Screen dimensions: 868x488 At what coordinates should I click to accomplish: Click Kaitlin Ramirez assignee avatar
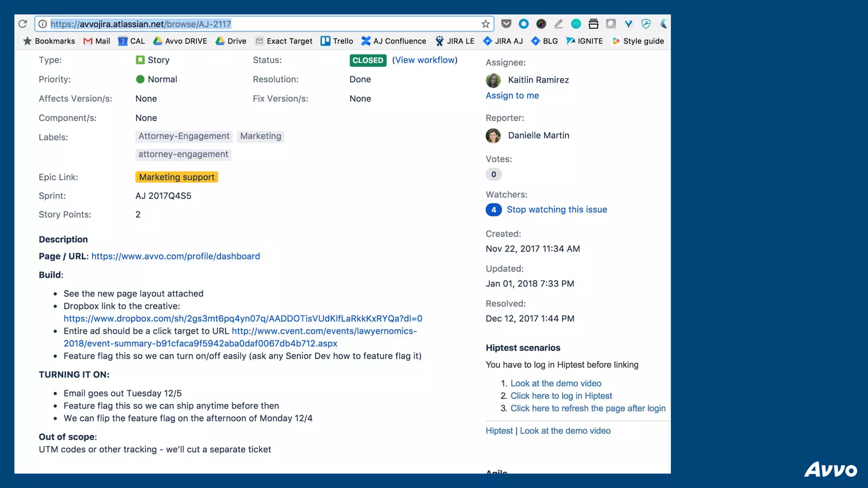(493, 80)
